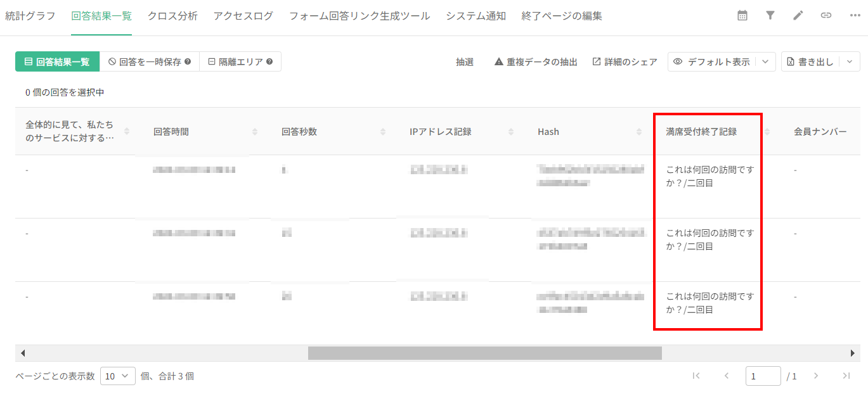Sort by 回答時間 column arrows

pyautogui.click(x=255, y=132)
